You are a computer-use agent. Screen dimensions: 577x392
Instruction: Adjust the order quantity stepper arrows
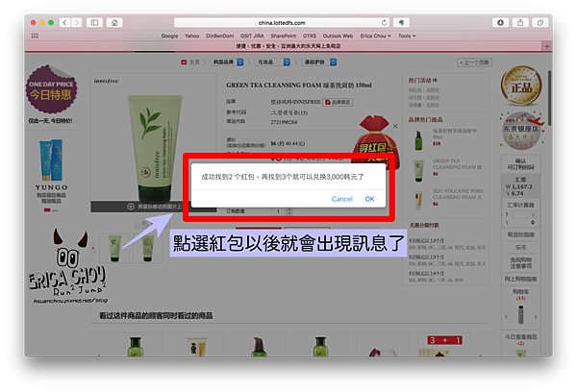289,211
